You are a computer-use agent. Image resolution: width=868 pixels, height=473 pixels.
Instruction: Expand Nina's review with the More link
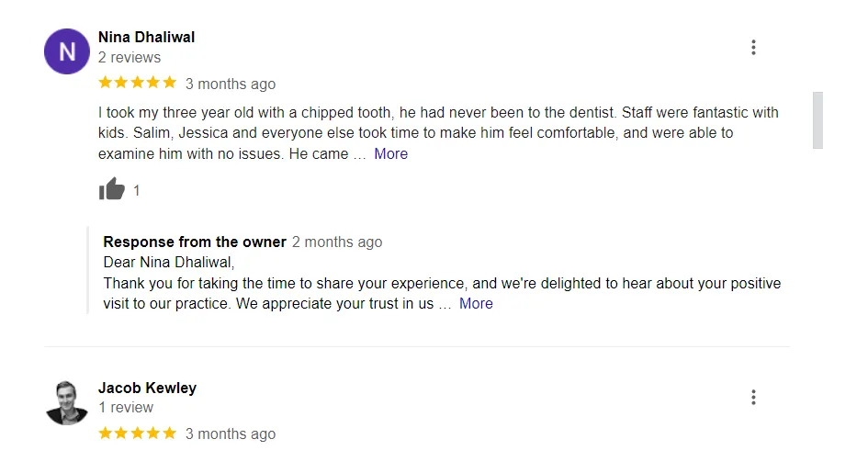pyautogui.click(x=390, y=153)
